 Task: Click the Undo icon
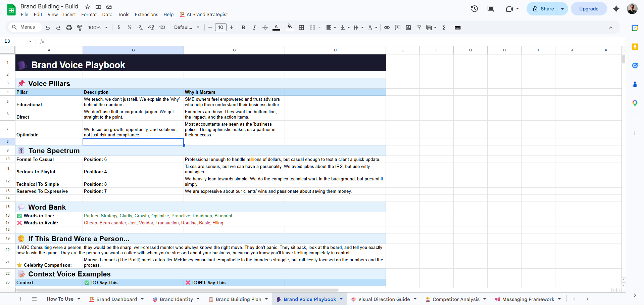(x=48, y=28)
